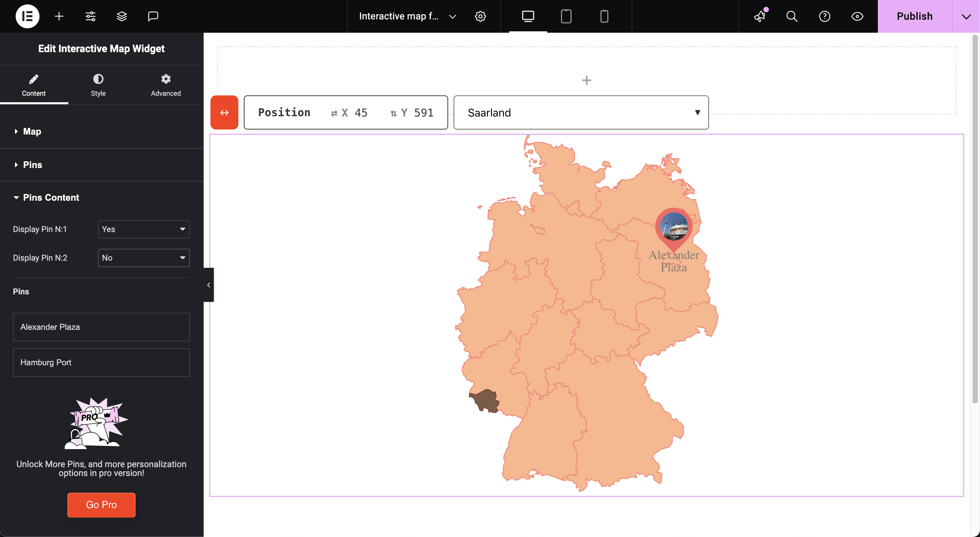The height and width of the screenshot is (537, 980).
Task: Open the Structure layers icon
Action: (122, 16)
